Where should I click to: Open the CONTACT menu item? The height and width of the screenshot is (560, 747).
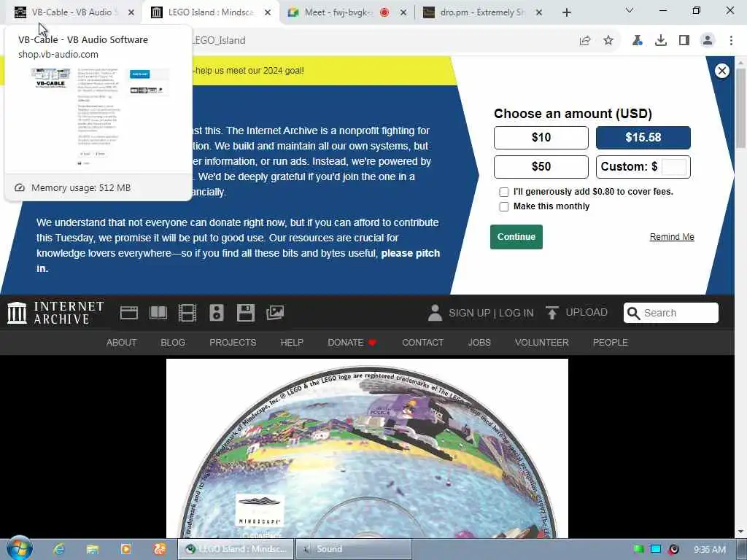[422, 343]
